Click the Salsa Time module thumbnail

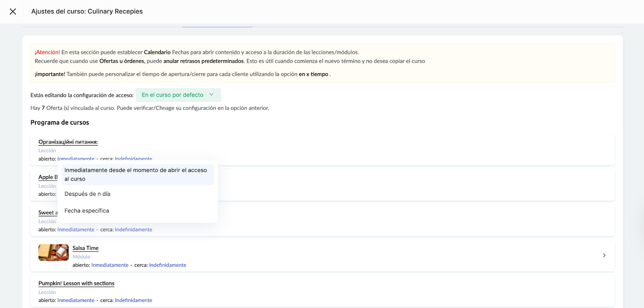(54, 253)
